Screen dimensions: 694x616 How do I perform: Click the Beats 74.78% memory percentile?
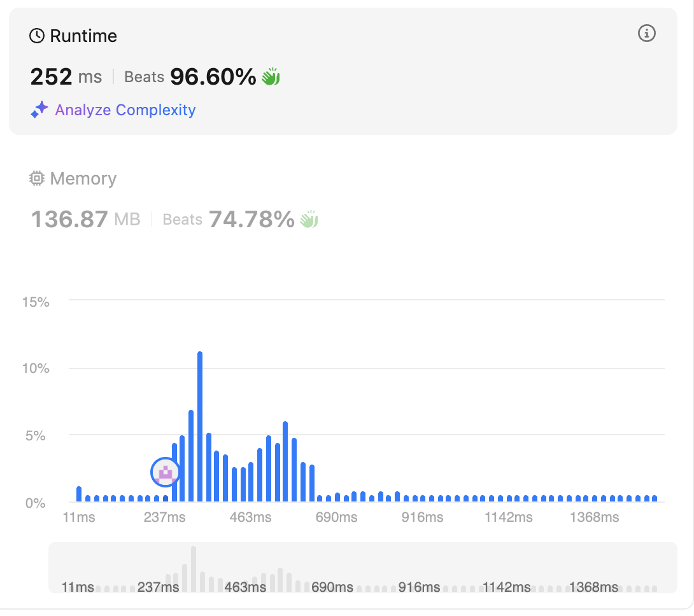pyautogui.click(x=228, y=220)
